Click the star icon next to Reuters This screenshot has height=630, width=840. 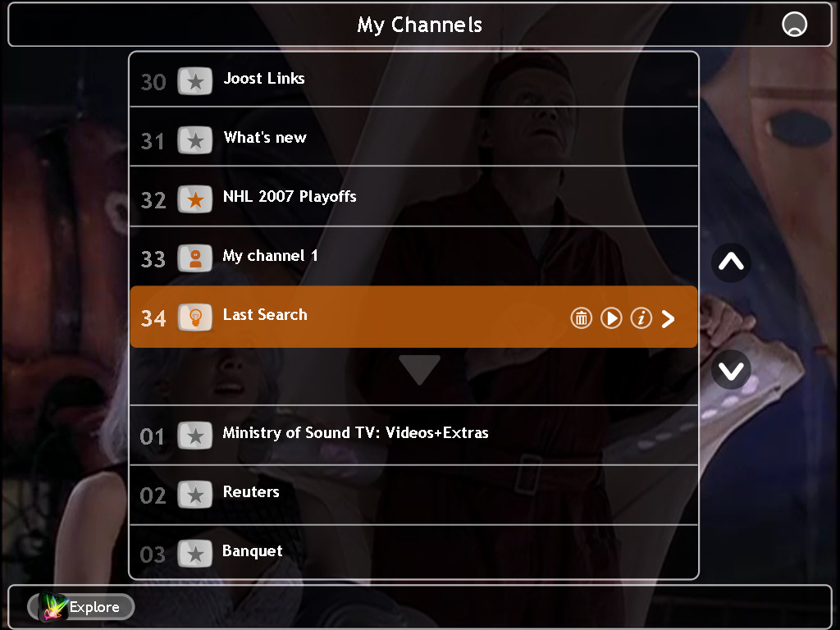[195, 495]
